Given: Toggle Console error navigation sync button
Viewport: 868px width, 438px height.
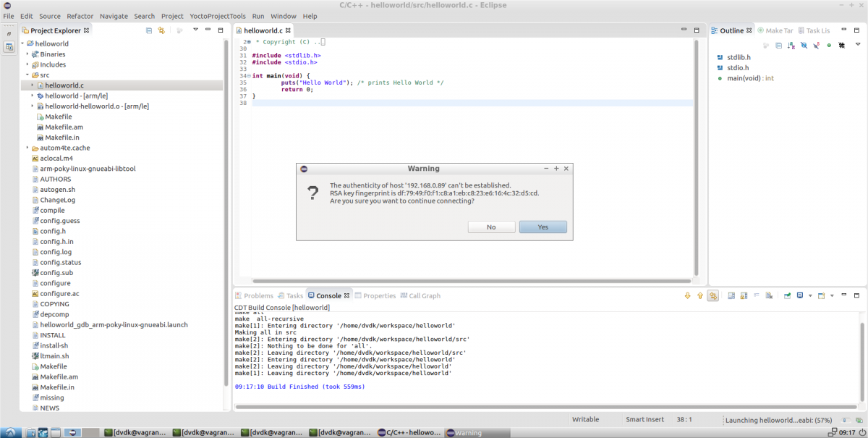Looking at the screenshot, I should (x=713, y=295).
